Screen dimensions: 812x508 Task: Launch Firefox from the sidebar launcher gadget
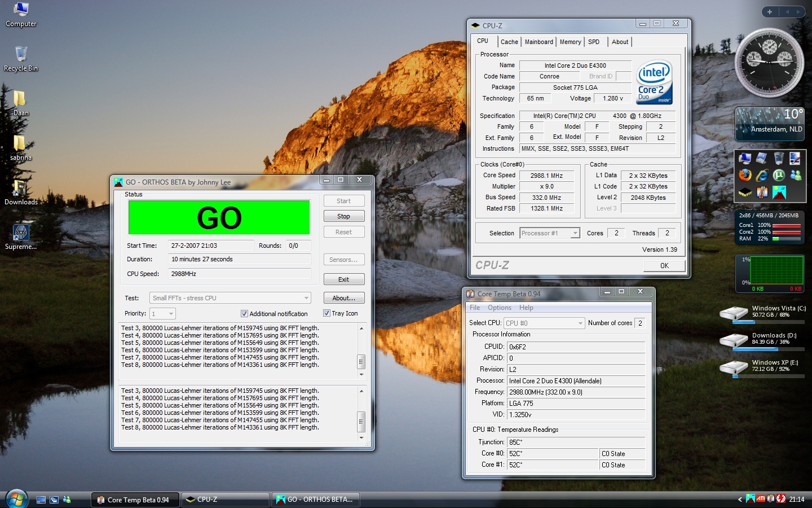coord(745,176)
